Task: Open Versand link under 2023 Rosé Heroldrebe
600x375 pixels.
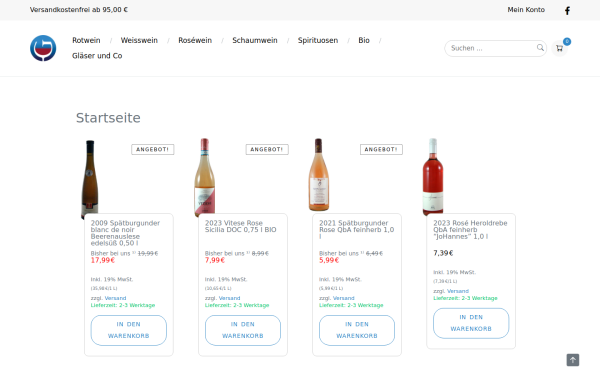Action: pos(458,291)
